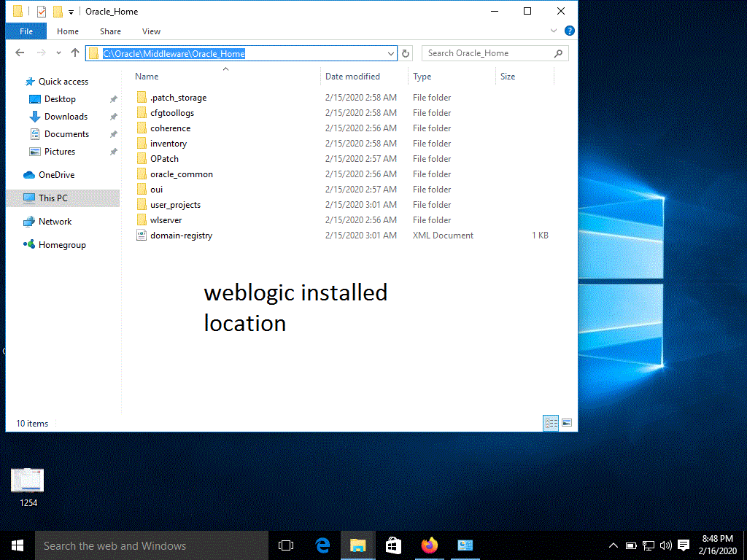747x560 pixels.
Task: Select the wlserver folder icon
Action: [x=142, y=220]
